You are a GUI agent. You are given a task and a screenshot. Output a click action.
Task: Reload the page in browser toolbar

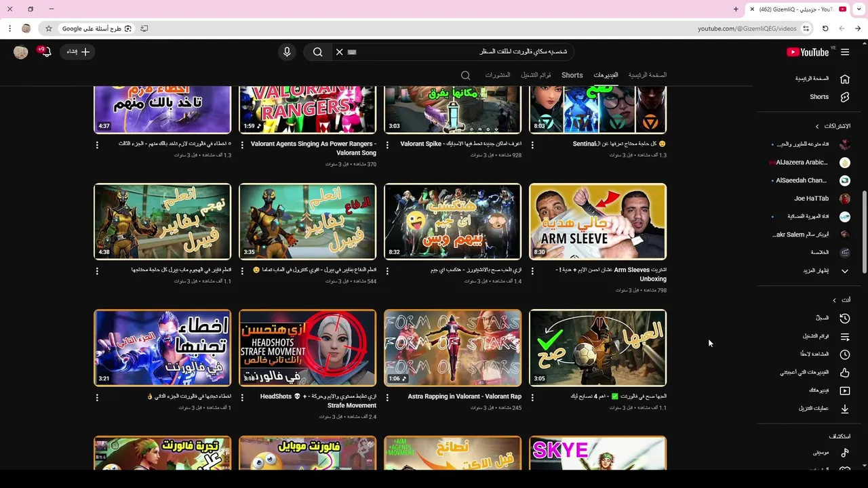tap(825, 28)
